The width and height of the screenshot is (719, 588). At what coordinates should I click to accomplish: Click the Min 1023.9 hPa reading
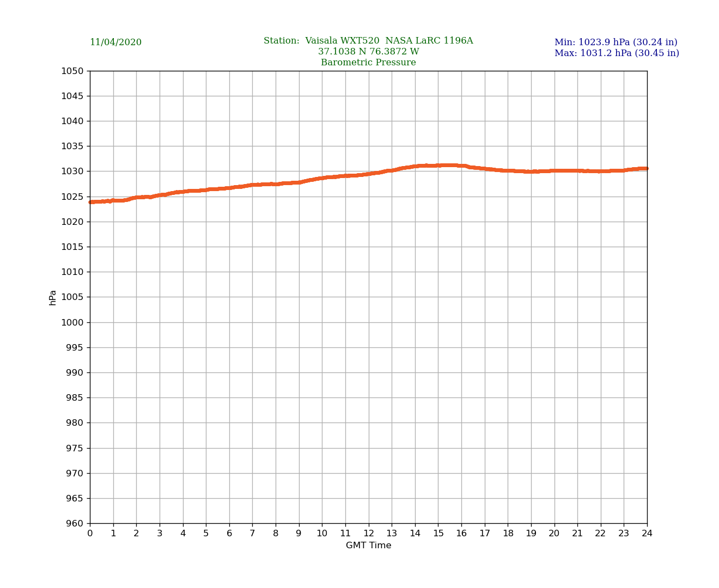(x=616, y=42)
